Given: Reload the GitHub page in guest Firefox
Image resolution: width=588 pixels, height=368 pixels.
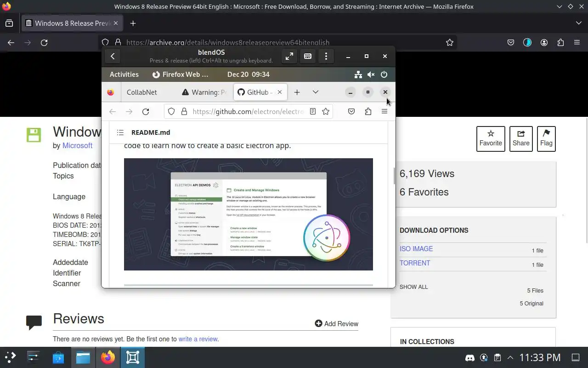Looking at the screenshot, I should tap(146, 112).
